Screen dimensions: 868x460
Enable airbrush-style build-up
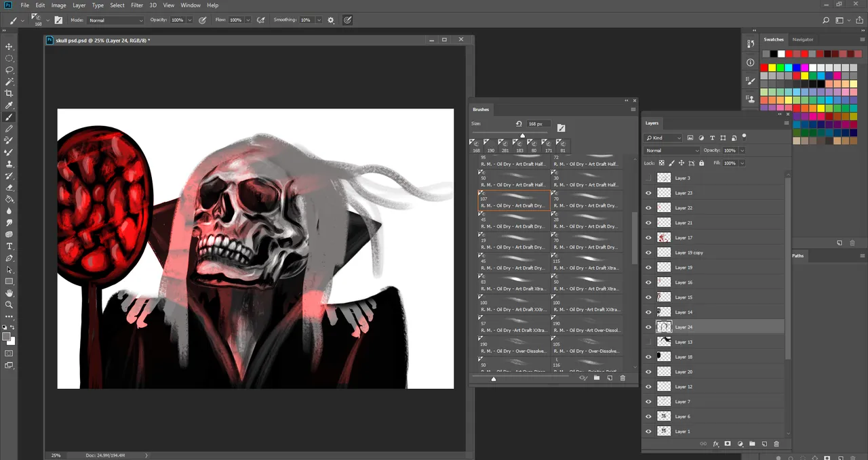coord(261,20)
